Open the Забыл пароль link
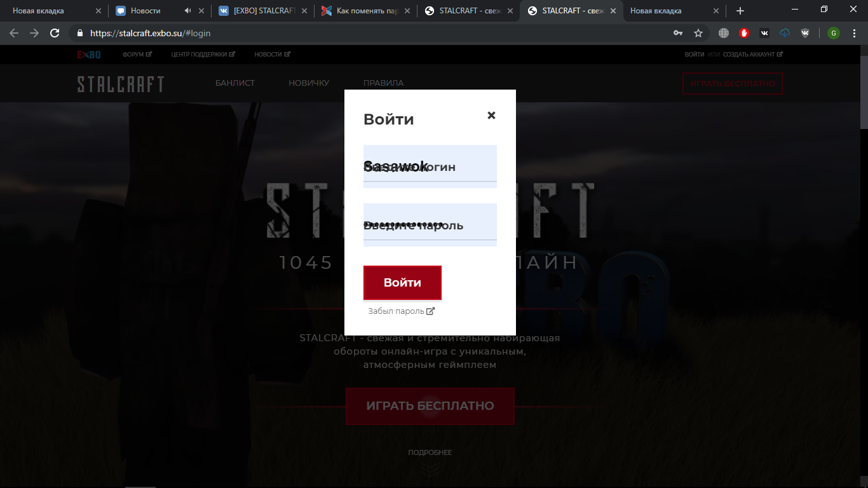The image size is (868, 488). (x=402, y=311)
